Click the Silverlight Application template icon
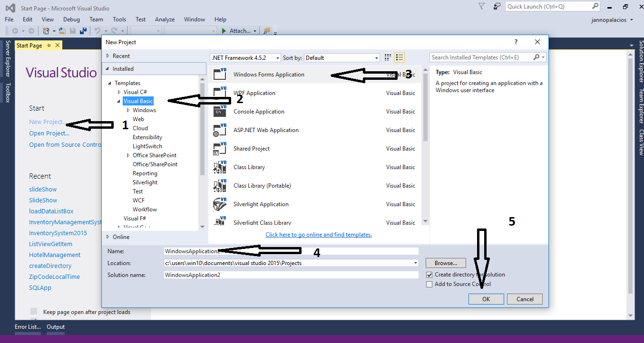 coord(219,204)
